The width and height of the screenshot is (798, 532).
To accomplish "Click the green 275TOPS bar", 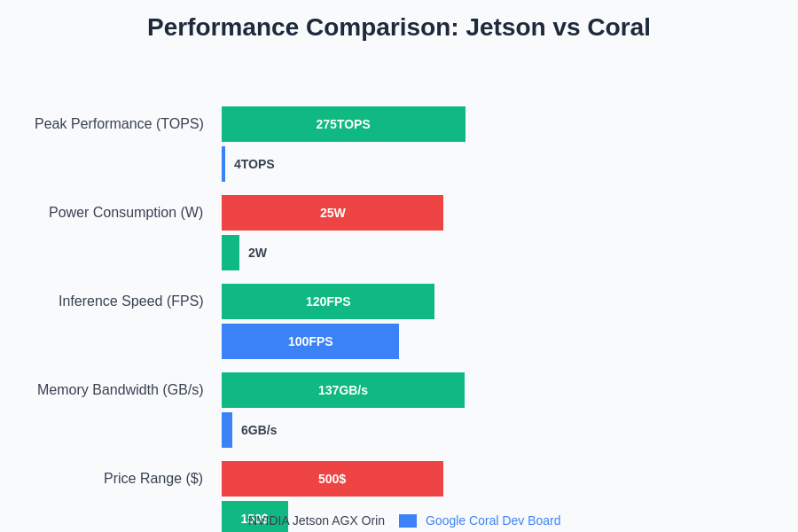I will (x=343, y=124).
